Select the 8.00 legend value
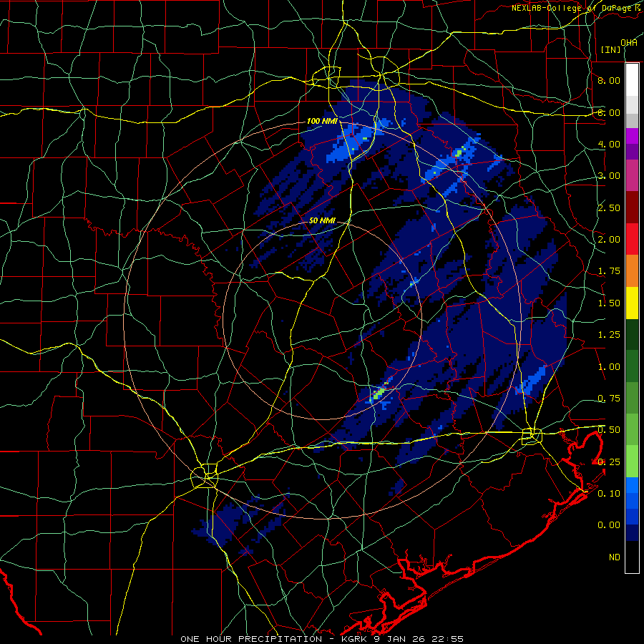 click(609, 80)
